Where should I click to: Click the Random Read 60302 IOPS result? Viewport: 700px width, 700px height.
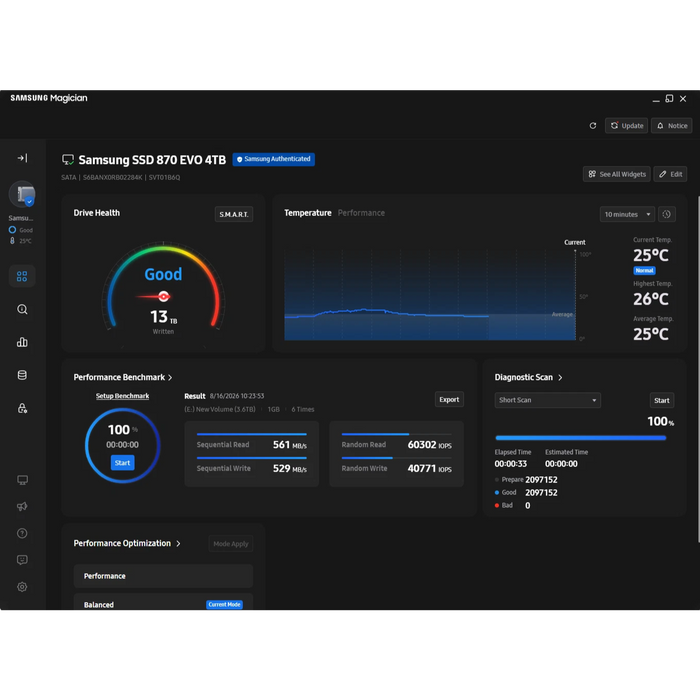396,442
